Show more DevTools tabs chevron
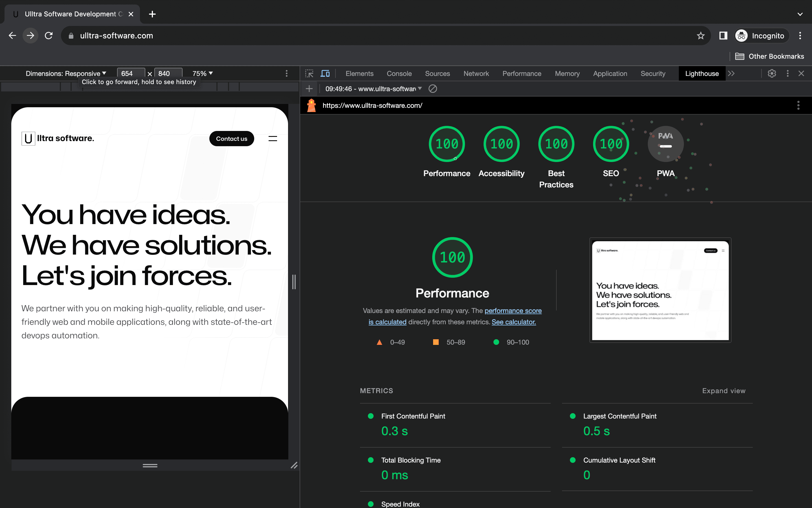The height and width of the screenshot is (508, 812). click(731, 74)
